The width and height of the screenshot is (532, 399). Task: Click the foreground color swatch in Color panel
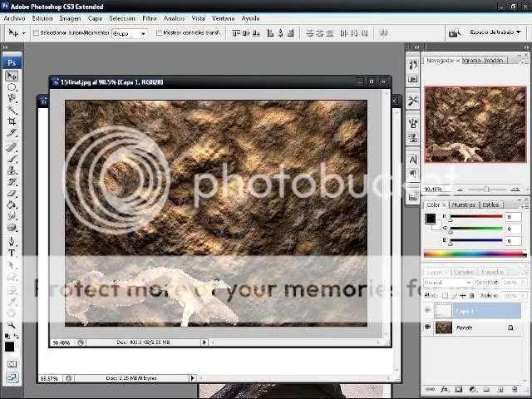[431, 219]
